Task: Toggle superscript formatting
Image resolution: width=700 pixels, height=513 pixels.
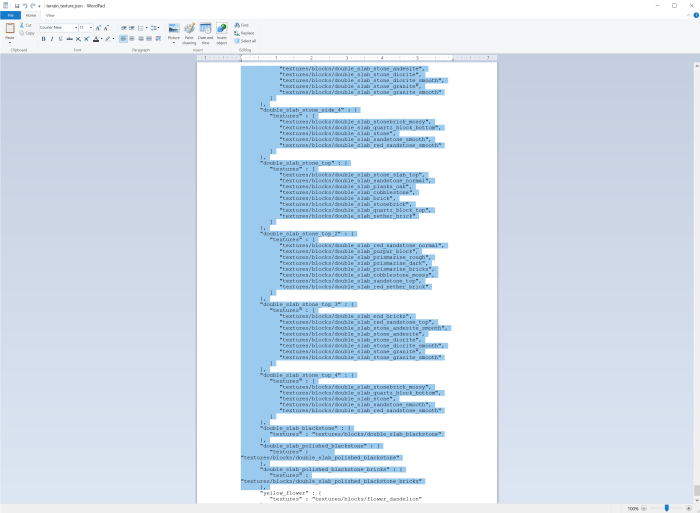Action: point(87,39)
